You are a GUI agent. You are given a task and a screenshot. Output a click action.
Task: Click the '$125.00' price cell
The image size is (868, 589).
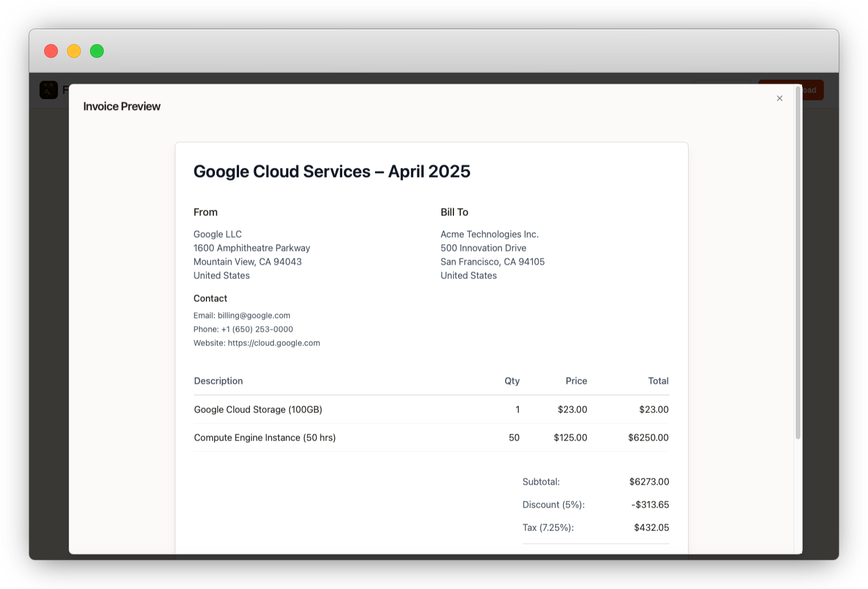[x=570, y=438]
